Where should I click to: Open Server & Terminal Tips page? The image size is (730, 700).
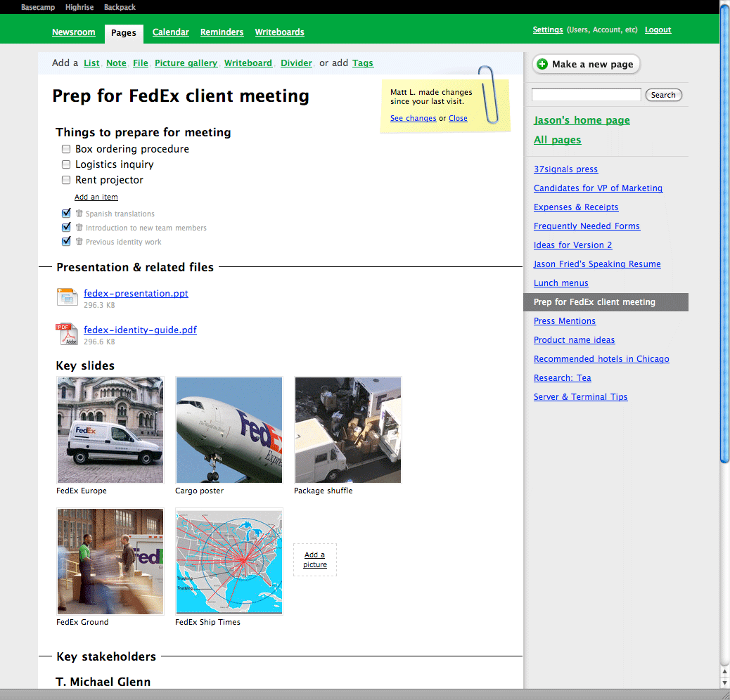point(580,397)
